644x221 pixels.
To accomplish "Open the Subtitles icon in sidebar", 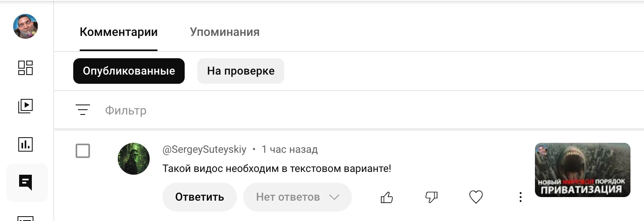I will (25, 218).
